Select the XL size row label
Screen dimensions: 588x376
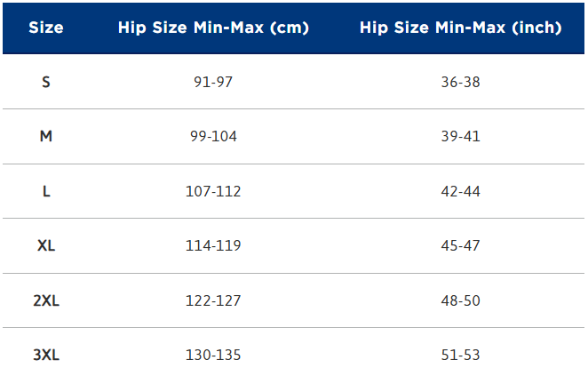pos(46,245)
